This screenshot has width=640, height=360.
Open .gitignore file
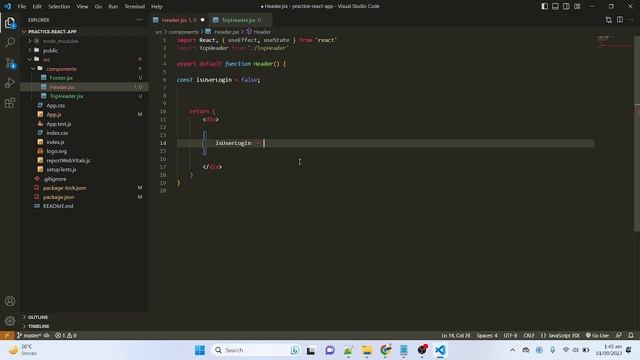(55, 179)
